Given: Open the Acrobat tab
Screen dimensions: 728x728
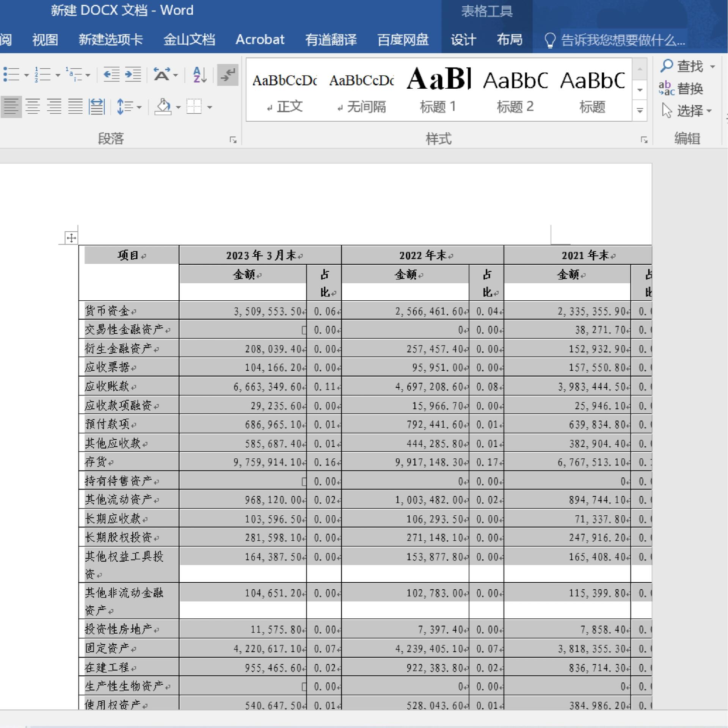Looking at the screenshot, I should click(260, 39).
